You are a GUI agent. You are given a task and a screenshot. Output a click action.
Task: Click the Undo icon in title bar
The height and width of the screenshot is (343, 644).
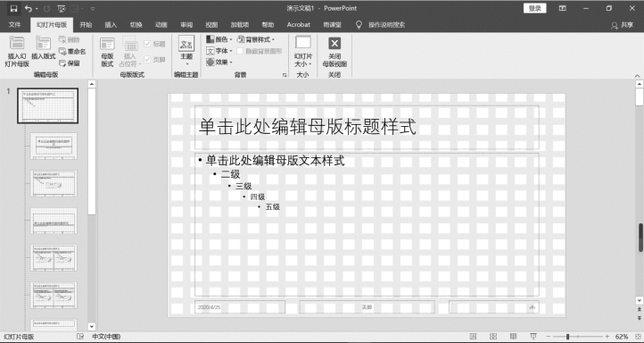29,8
